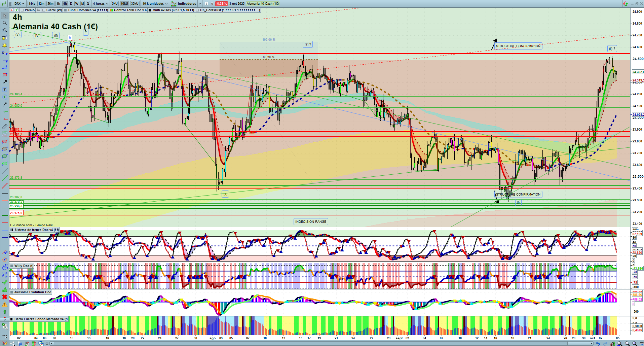The image size is (644, 346).
Task: Expand the 4 horas timeframe dropdown
Action: pos(101,4)
